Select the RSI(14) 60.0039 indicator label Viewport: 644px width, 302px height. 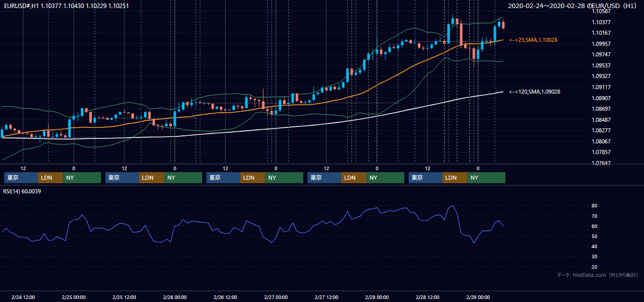click(22, 191)
